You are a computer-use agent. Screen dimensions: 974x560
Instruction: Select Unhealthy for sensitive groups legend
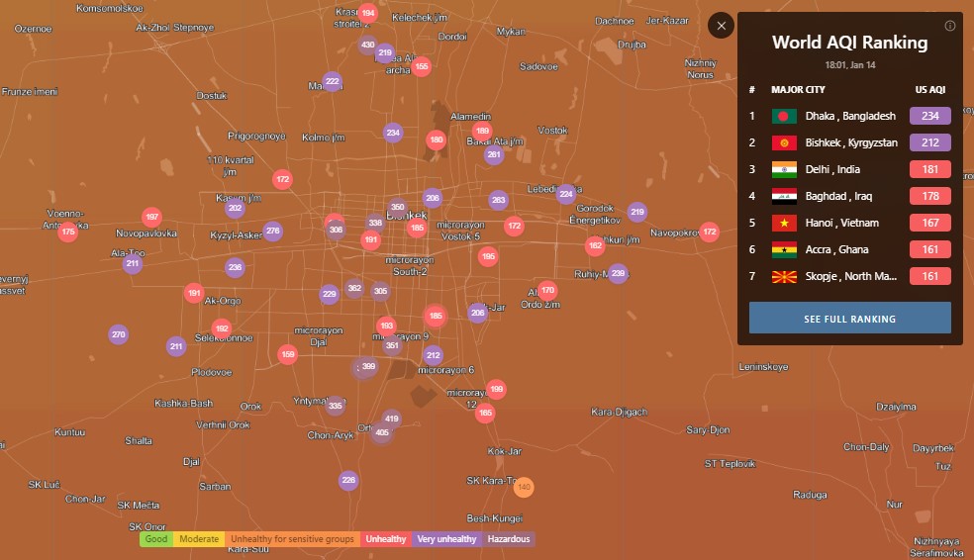click(x=292, y=539)
